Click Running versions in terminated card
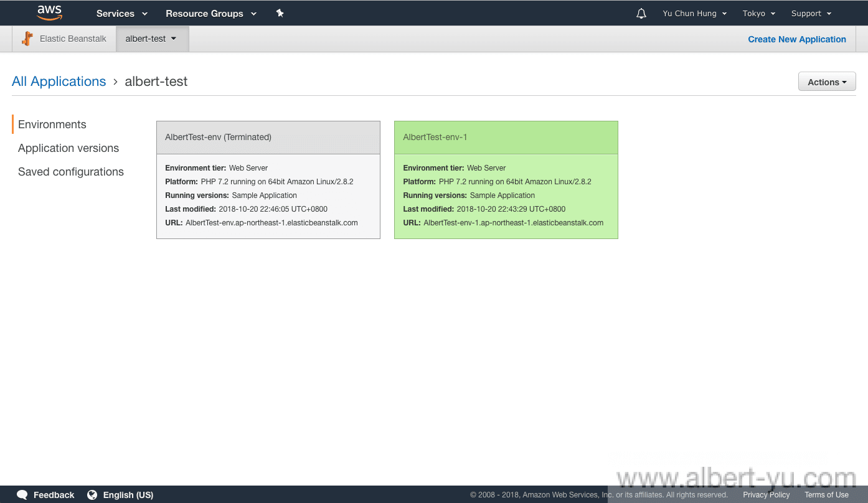 point(231,195)
